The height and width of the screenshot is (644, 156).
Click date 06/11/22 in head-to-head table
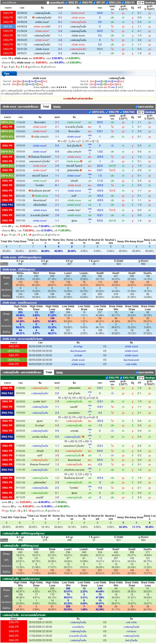tap(22, 44)
